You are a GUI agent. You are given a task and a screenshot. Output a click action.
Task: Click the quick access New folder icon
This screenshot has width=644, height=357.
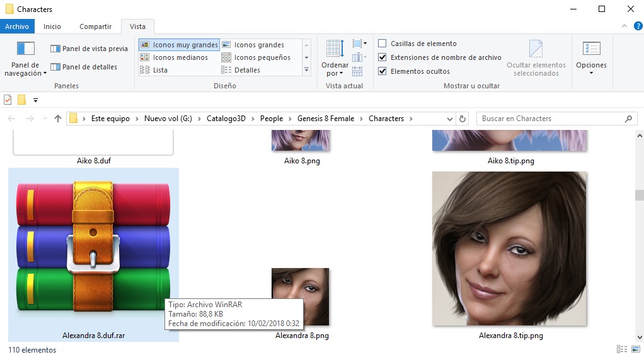point(22,100)
